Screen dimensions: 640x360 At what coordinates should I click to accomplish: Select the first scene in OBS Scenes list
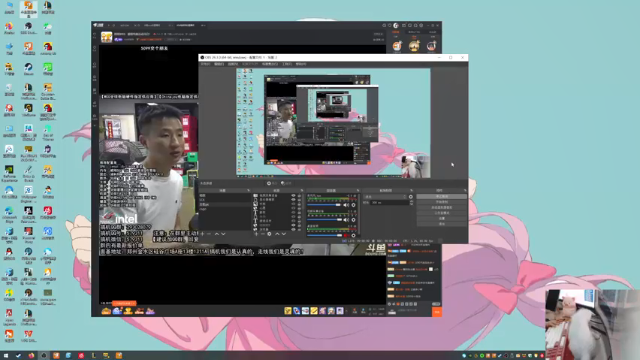(225, 196)
